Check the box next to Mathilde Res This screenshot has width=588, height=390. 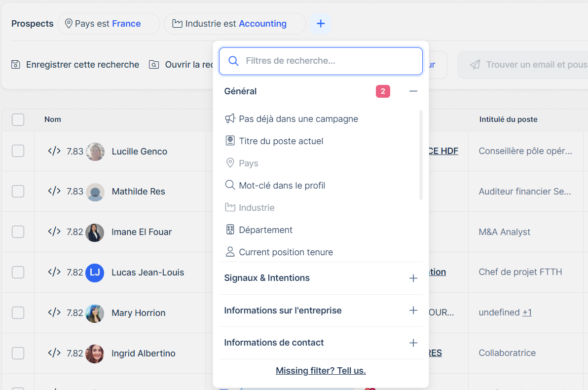[18, 192]
